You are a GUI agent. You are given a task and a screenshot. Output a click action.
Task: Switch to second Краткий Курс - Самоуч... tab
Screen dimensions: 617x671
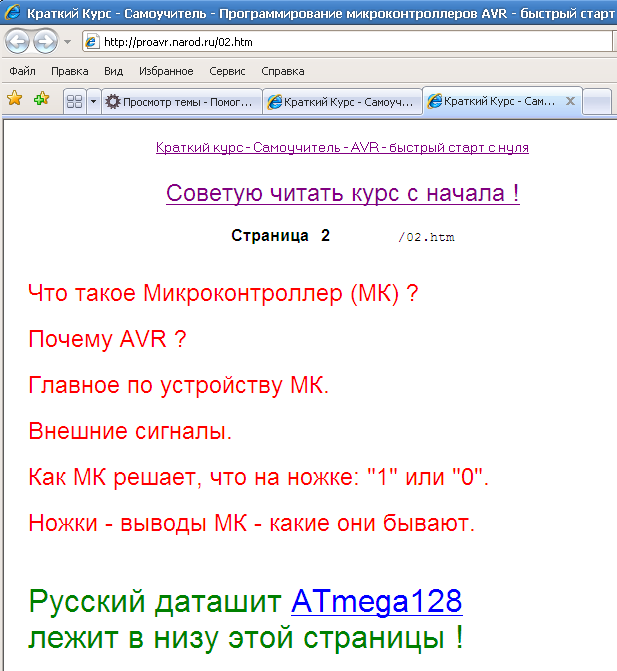point(342,101)
